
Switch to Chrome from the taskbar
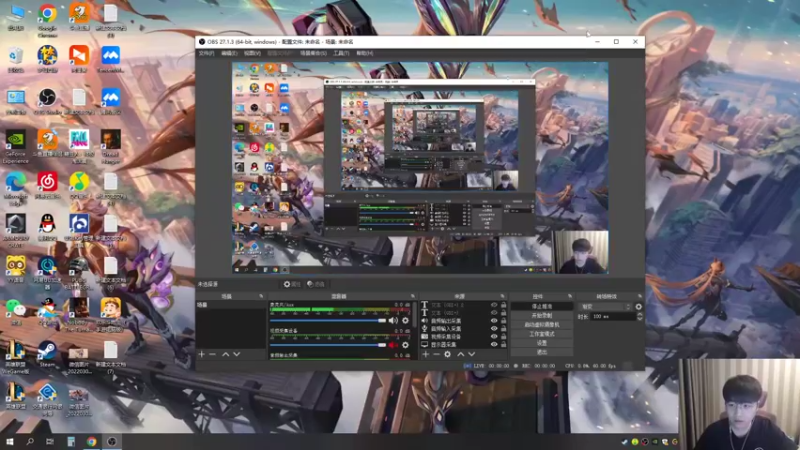click(x=91, y=441)
